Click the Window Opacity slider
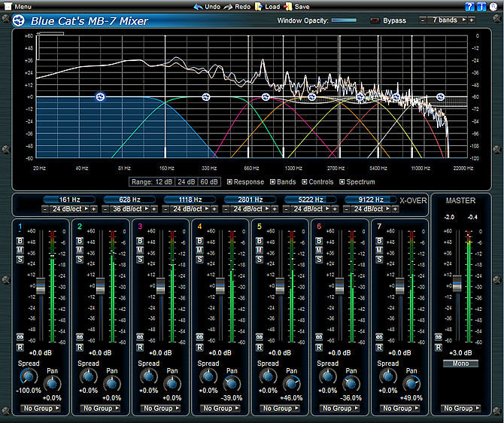This screenshot has height=423, width=504. click(344, 20)
